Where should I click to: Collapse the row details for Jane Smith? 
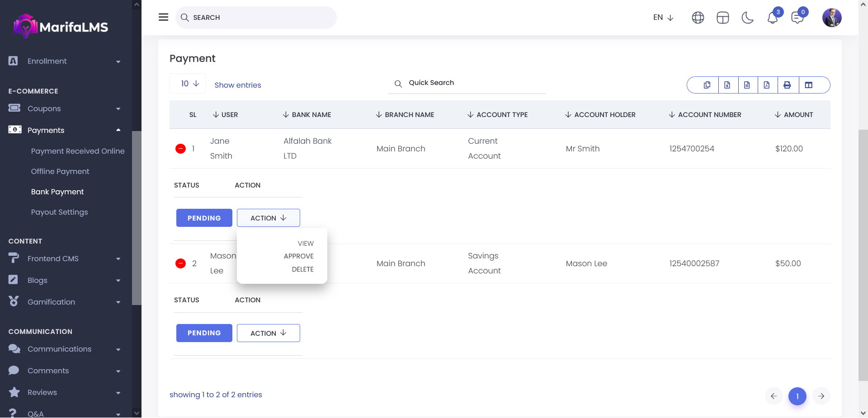click(x=180, y=149)
